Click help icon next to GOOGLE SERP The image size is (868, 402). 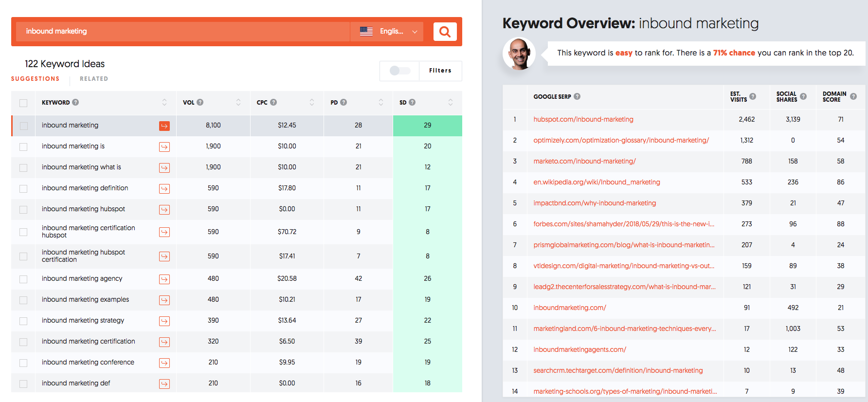click(577, 96)
